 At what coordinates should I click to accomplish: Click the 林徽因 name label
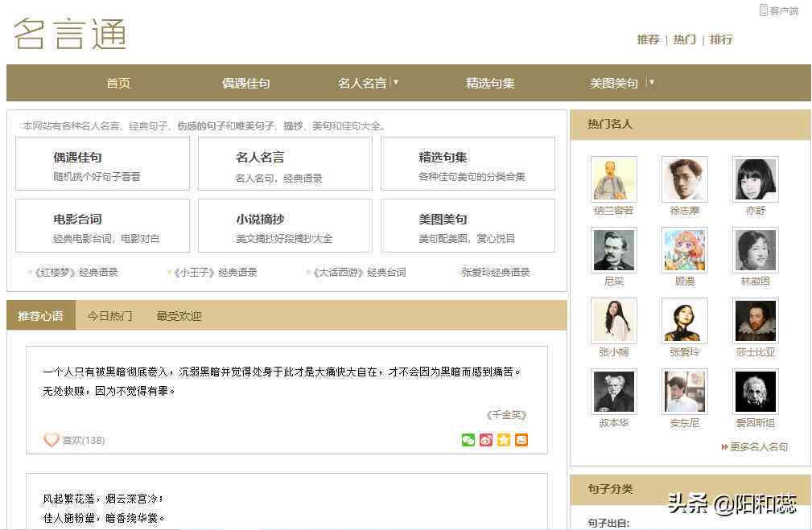[756, 281]
